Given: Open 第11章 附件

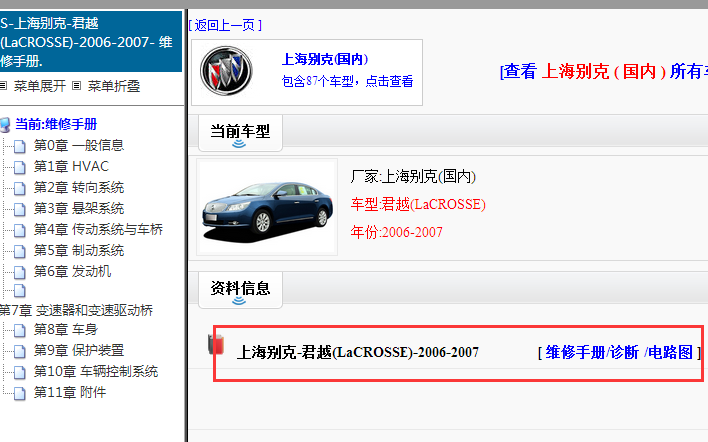Looking at the screenshot, I should pos(70,392).
